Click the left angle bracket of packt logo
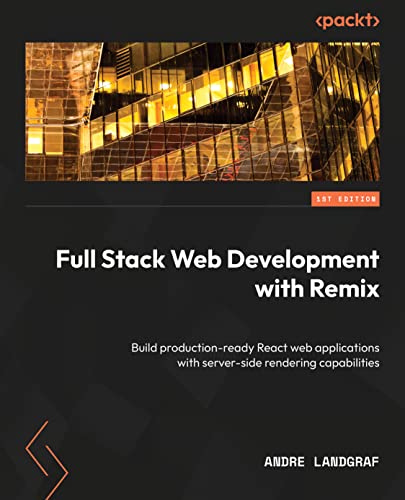 click(x=319, y=21)
